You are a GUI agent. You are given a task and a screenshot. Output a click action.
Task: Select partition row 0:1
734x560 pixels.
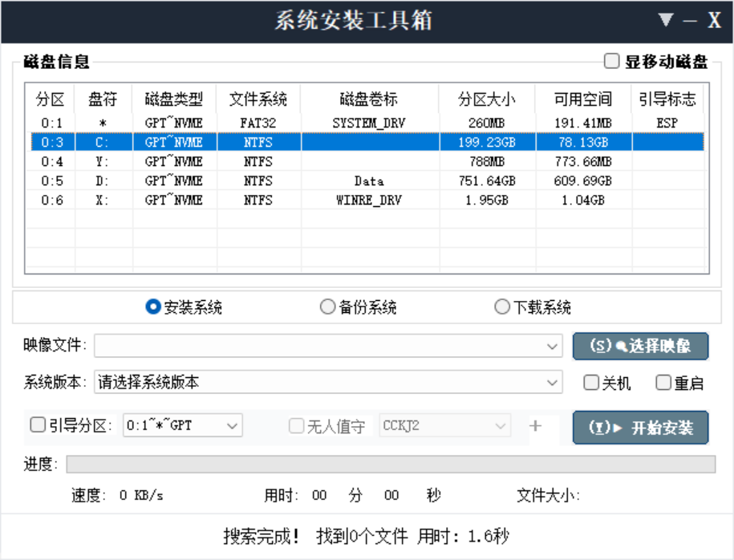click(x=367, y=123)
